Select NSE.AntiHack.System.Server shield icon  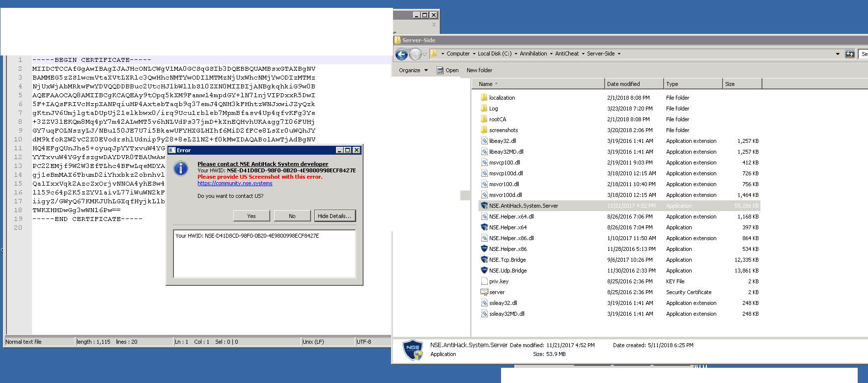tap(484, 206)
